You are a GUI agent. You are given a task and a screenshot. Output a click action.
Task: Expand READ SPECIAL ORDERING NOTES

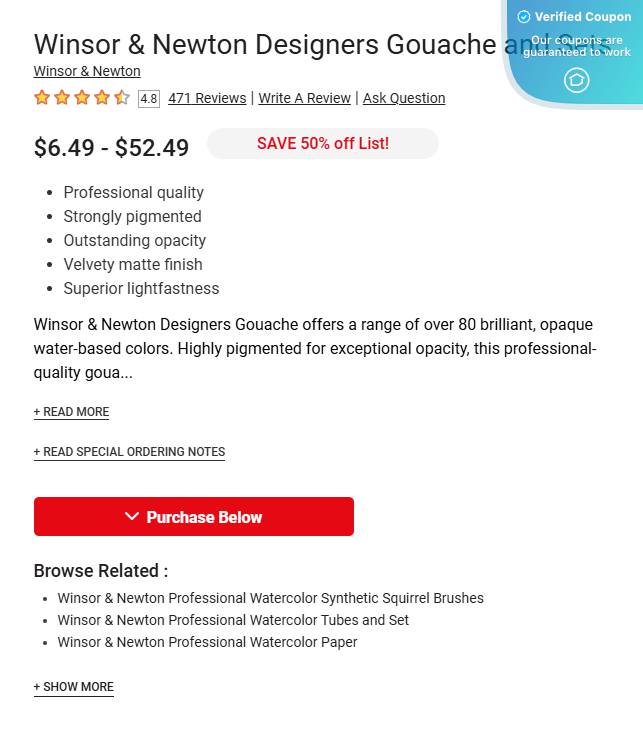129,452
